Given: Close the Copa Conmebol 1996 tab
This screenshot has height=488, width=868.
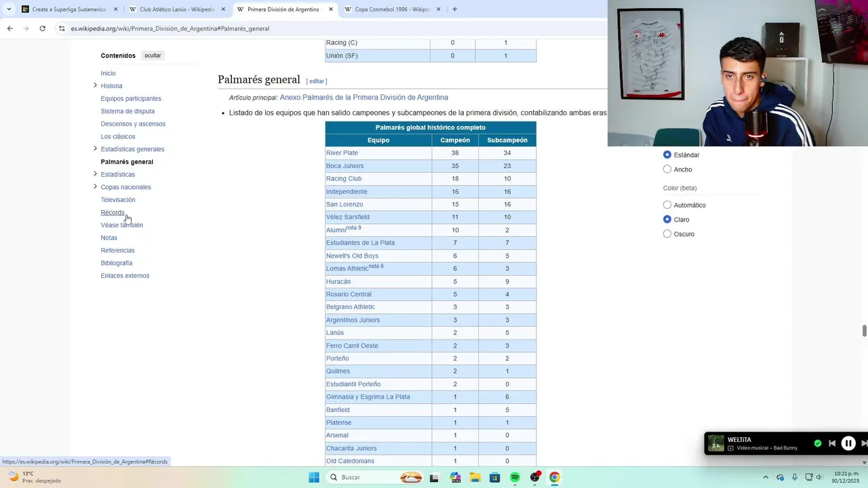Looking at the screenshot, I should 438,9.
